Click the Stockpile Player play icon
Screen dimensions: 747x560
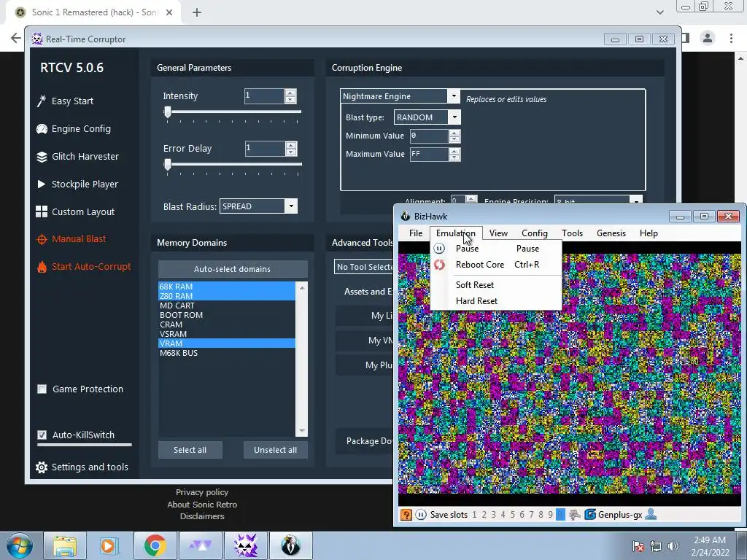click(x=42, y=184)
